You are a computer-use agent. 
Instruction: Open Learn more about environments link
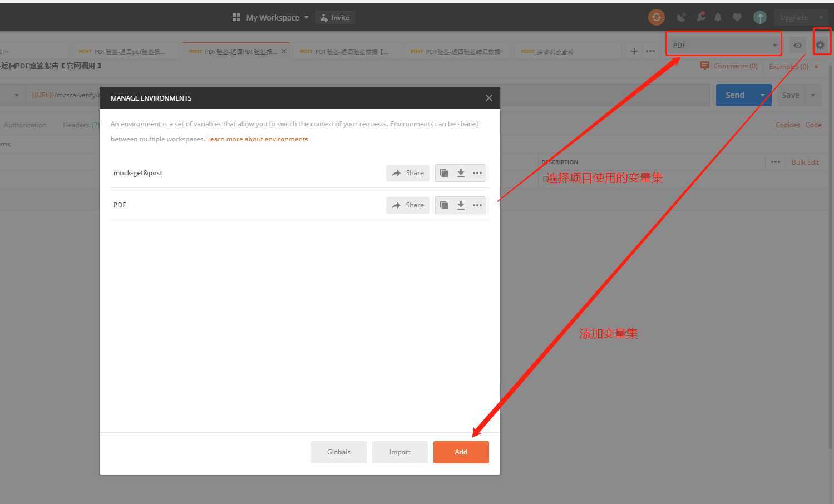(x=257, y=139)
